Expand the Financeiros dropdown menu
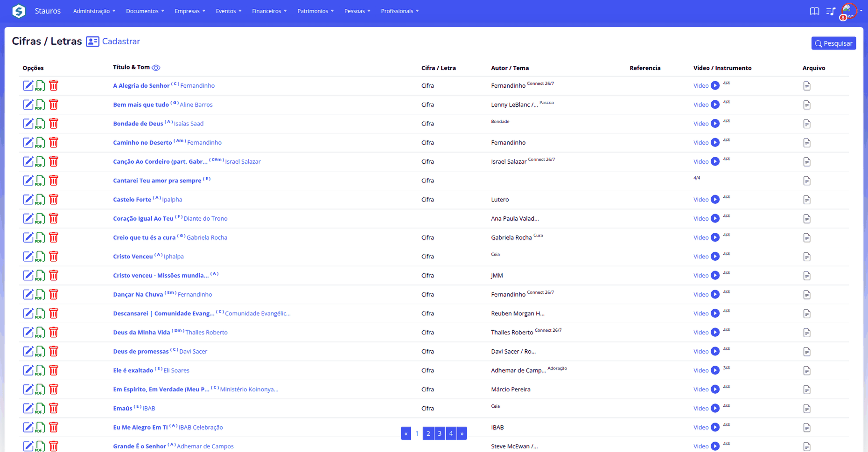868x452 pixels. click(269, 11)
